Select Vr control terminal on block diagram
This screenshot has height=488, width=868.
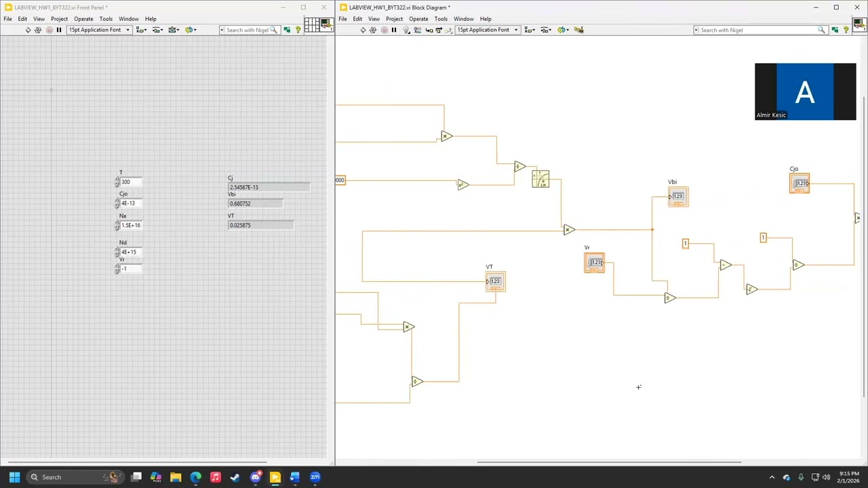[594, 262]
